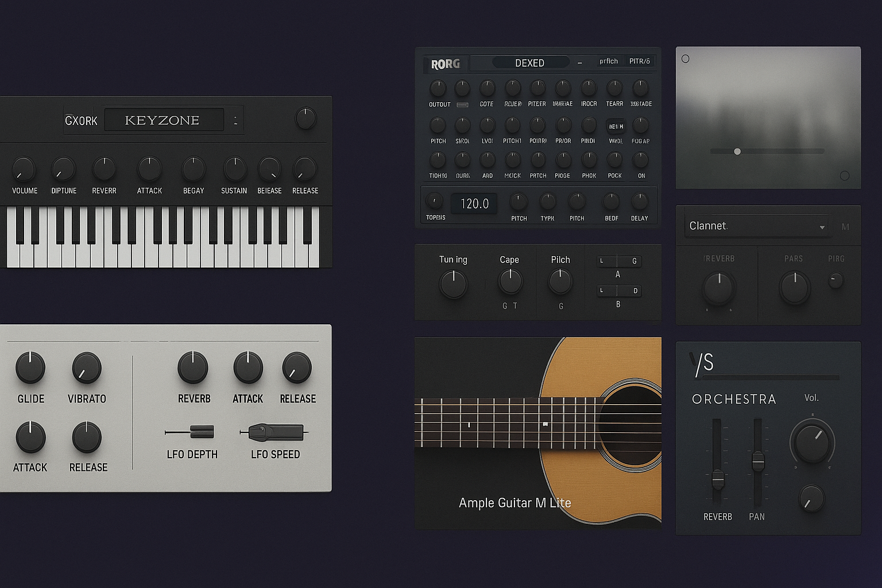Open the Clannet instrument dropdown
This screenshot has width=882, height=588.
click(x=757, y=226)
